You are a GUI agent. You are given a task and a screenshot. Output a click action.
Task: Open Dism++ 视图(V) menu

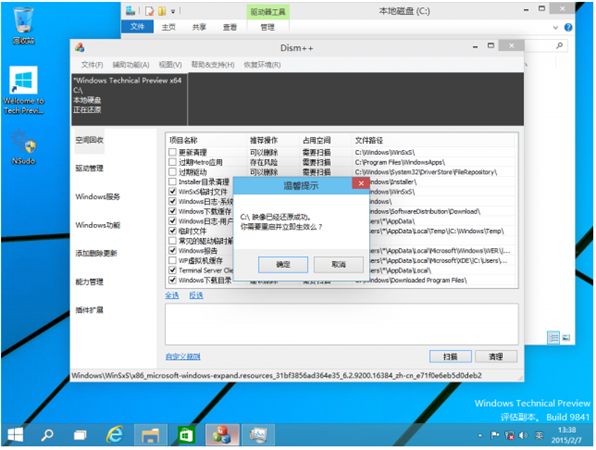170,65
